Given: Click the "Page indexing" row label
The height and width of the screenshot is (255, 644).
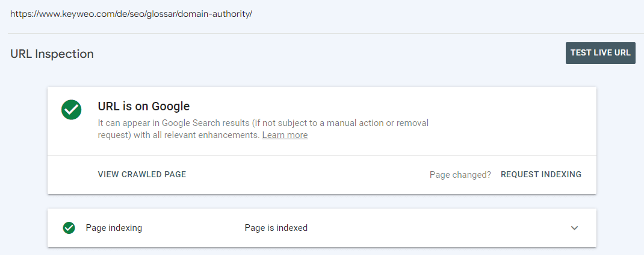Looking at the screenshot, I should click(x=114, y=228).
